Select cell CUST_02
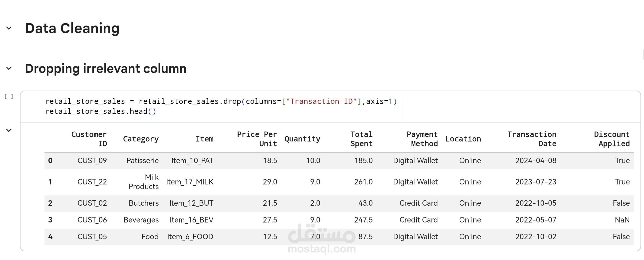The height and width of the screenshot is (260, 644). tap(92, 203)
